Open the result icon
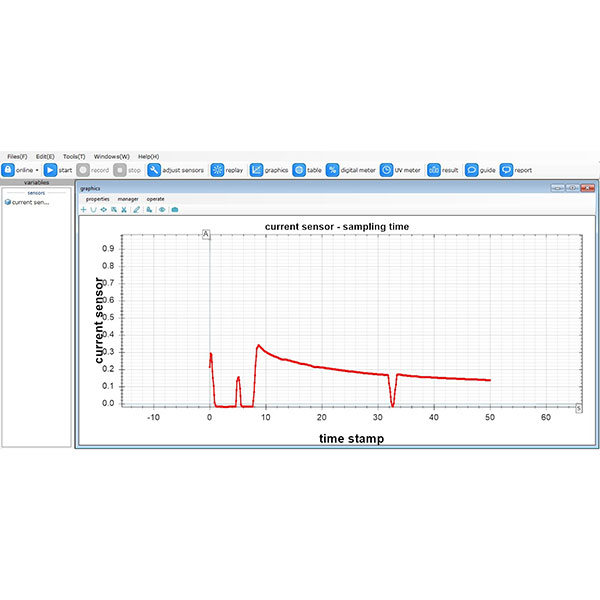600x600 pixels. [434, 170]
